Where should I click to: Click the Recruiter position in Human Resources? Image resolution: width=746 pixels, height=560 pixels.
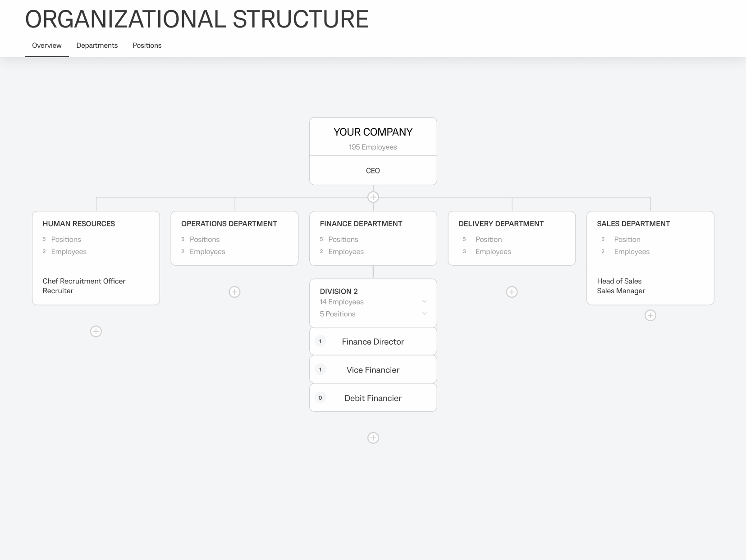[58, 291]
